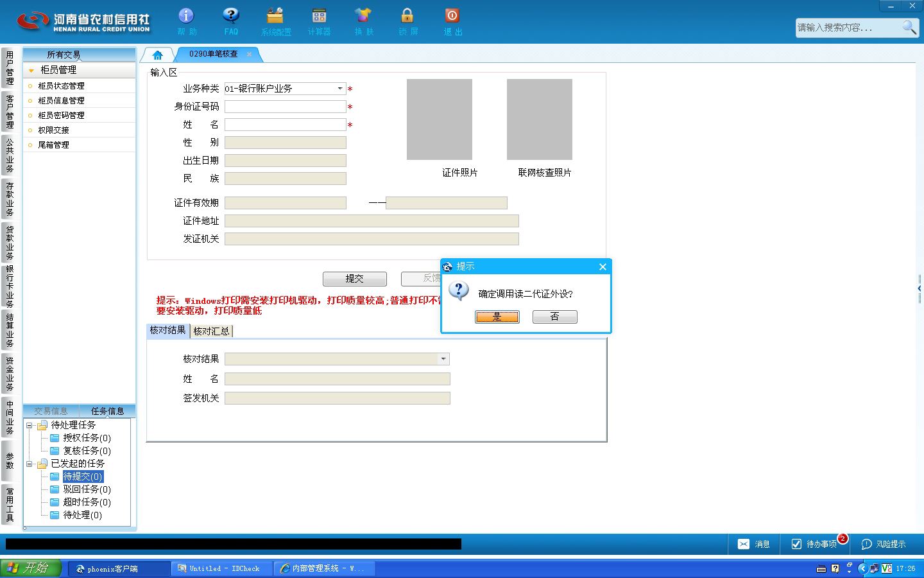Switch to the 0290单笔核查 tab
The width and height of the screenshot is (924, 578).
point(213,54)
